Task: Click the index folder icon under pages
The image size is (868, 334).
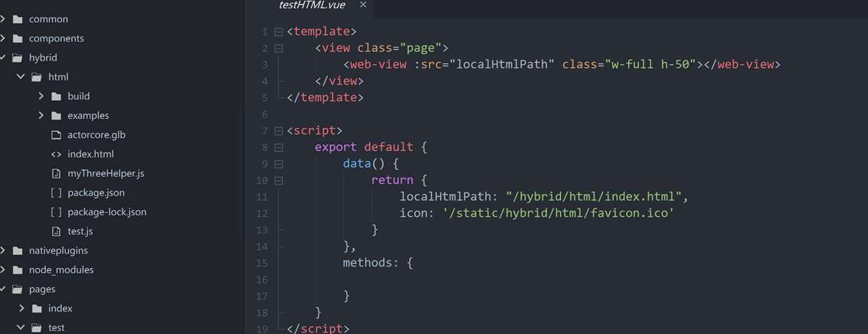Action: (37, 309)
